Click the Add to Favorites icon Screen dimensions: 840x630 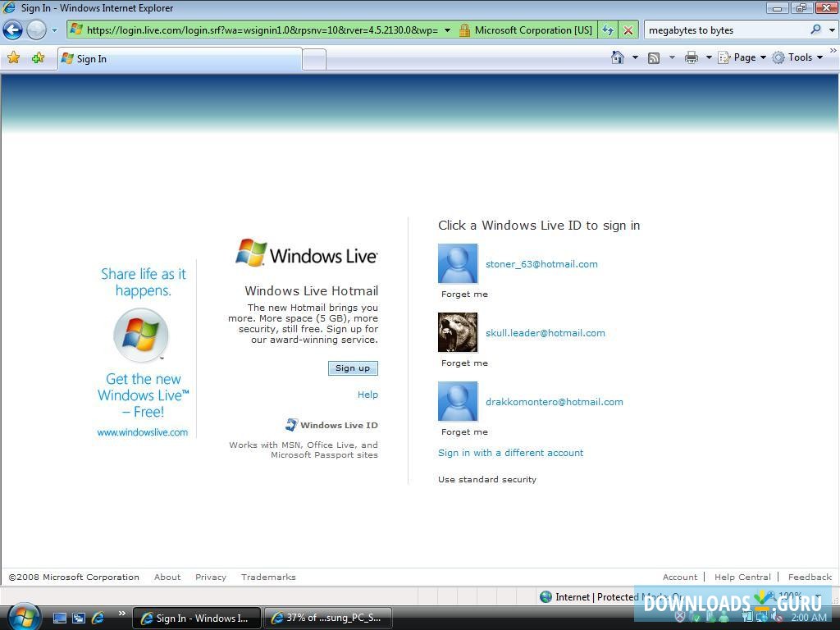pos(38,58)
